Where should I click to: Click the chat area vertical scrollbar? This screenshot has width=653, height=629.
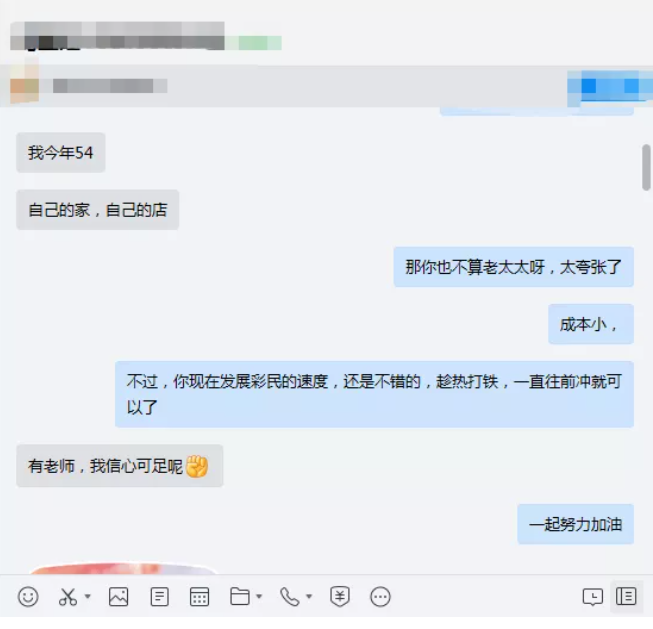[646, 167]
